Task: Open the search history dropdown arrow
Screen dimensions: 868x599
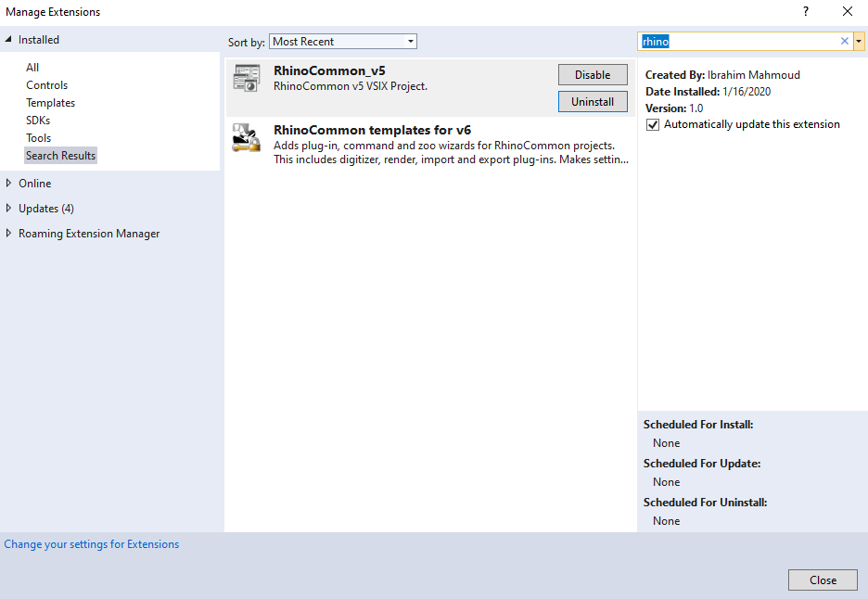Action: click(x=859, y=41)
